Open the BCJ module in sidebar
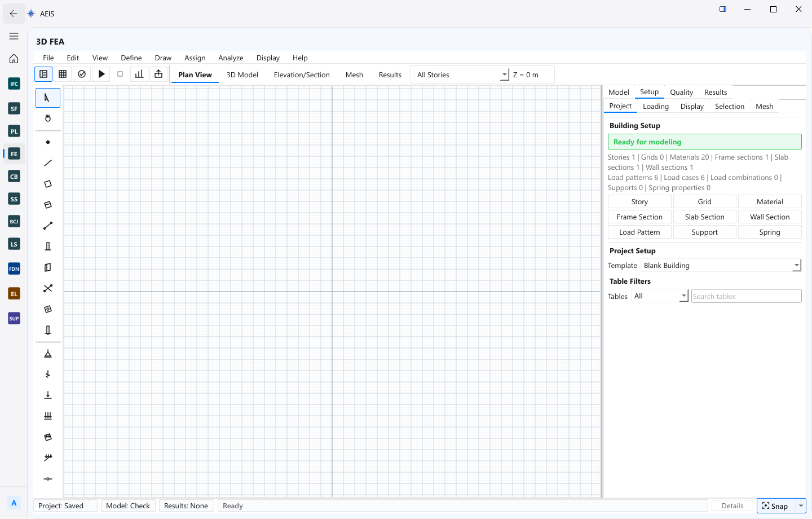Screen dimensions: 812x519 pos(14,221)
